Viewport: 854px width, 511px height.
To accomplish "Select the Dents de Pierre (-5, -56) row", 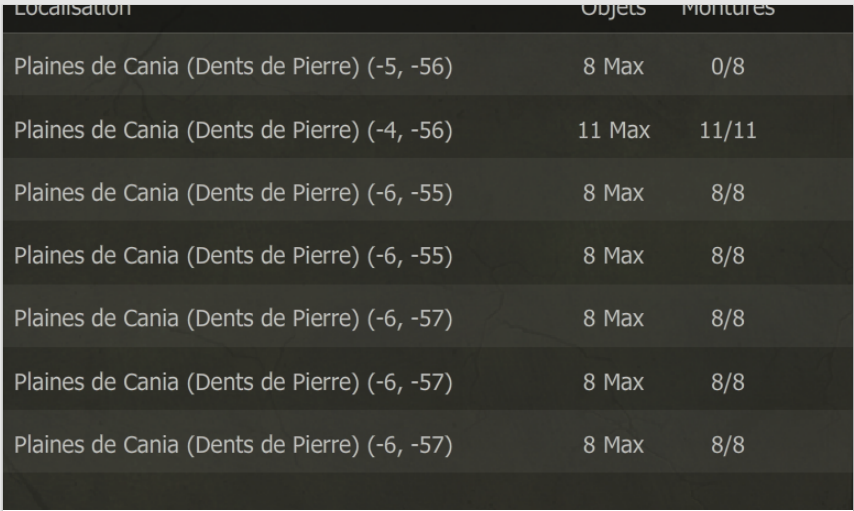I will pos(428,64).
